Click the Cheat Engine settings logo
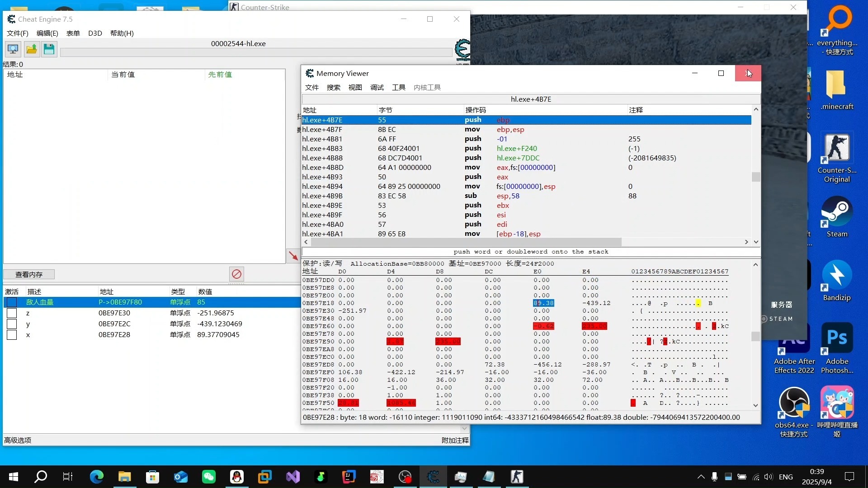868x488 pixels. [462, 50]
